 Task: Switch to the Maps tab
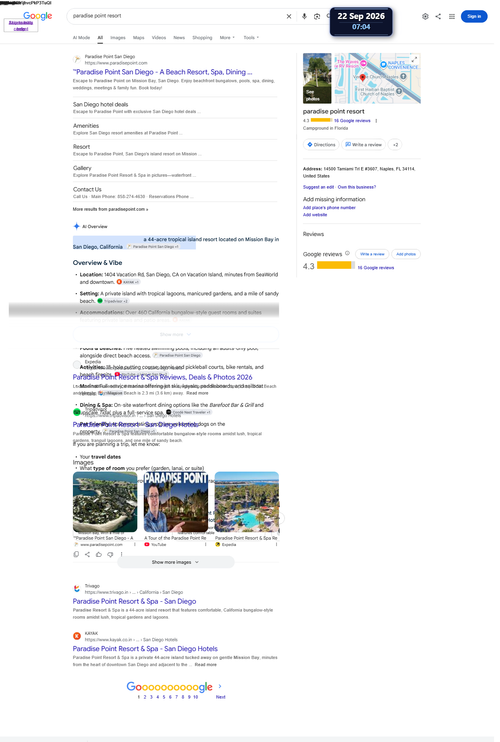(139, 37)
